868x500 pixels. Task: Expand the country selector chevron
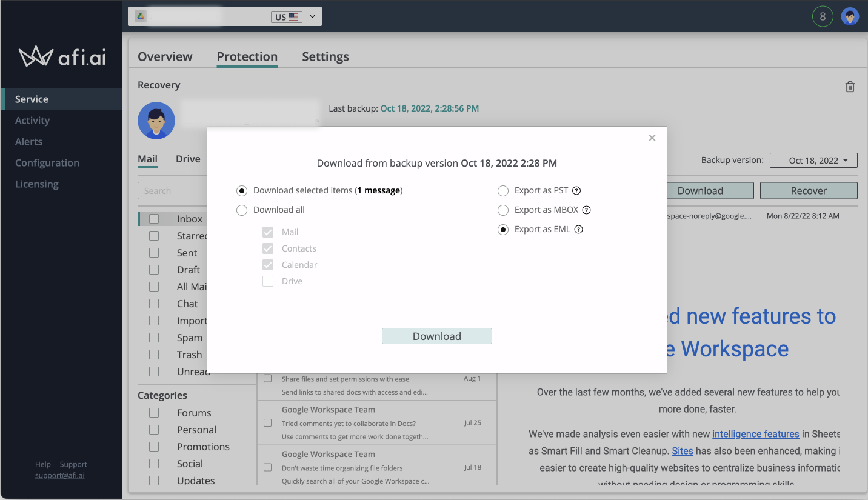[x=312, y=16]
